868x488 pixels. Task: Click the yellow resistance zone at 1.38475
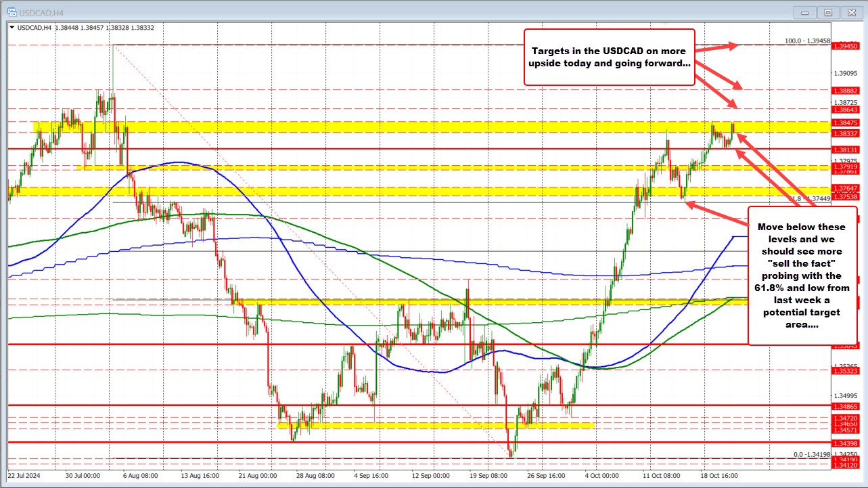pyautogui.click(x=406, y=125)
